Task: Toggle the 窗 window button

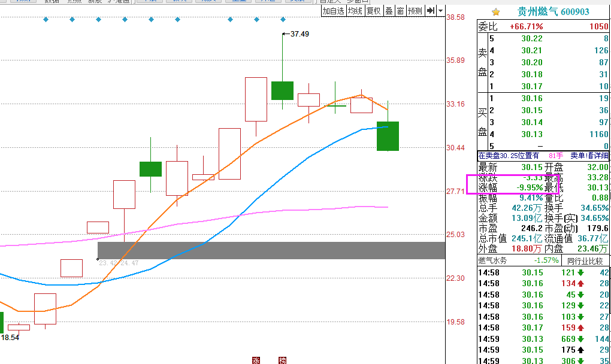Action: [400, 11]
